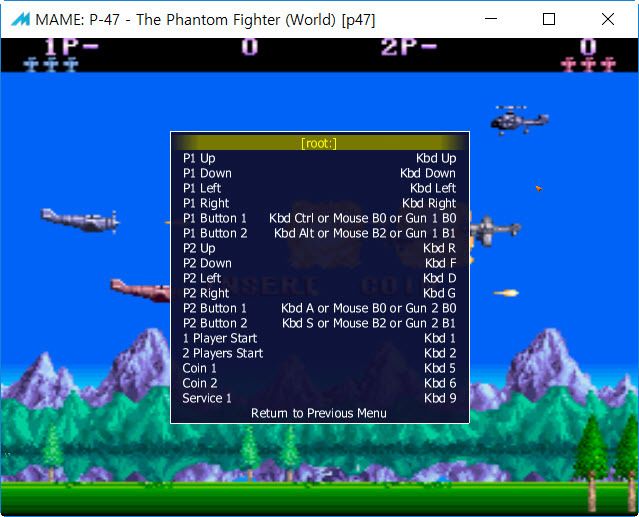
Task: Select the 2 Players Start entry
Action: [320, 353]
